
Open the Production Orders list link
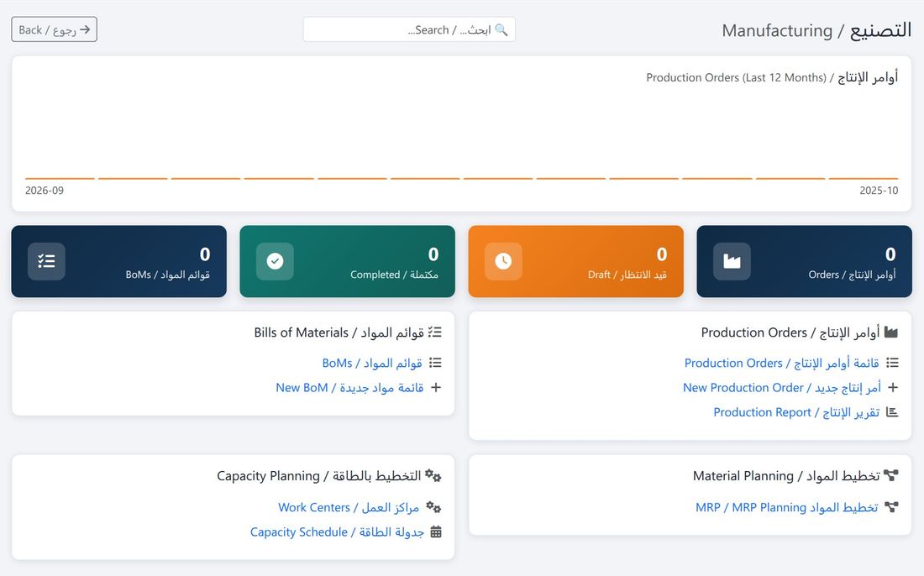(x=781, y=363)
